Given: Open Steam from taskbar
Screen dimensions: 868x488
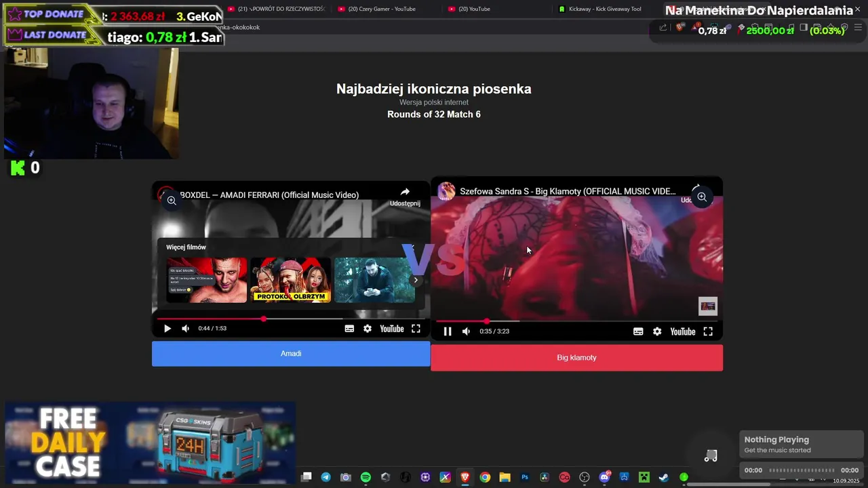Looking at the screenshot, I should coord(663,477).
